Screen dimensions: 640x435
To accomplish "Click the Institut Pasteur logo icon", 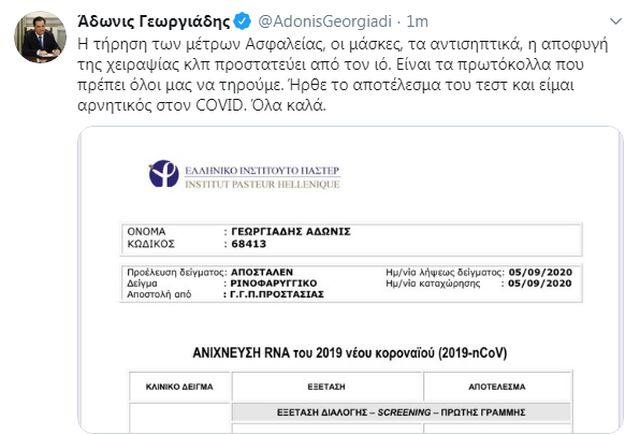I will pyautogui.click(x=163, y=172).
